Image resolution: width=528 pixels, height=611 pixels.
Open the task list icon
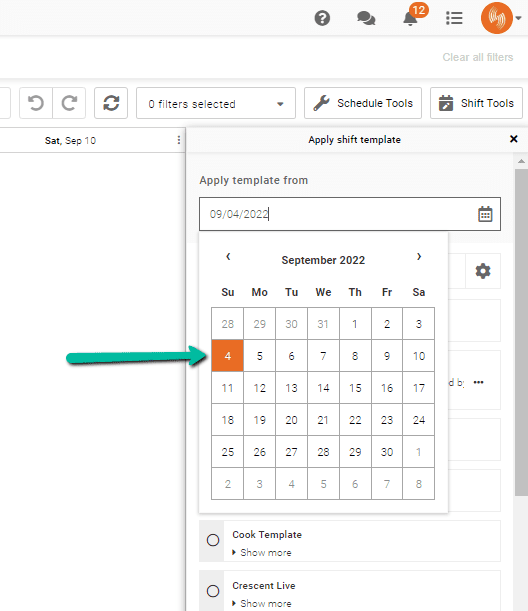(x=454, y=18)
